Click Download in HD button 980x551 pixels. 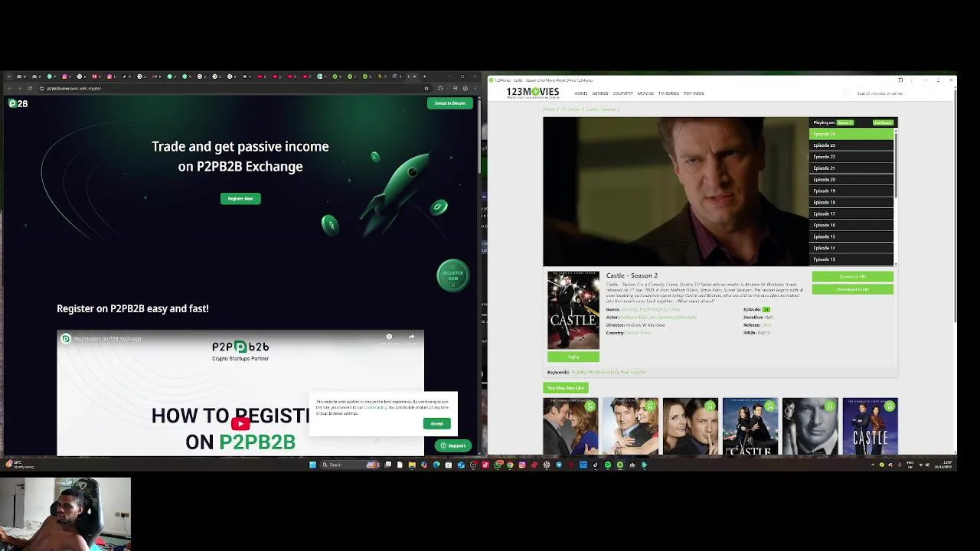pyautogui.click(x=852, y=289)
